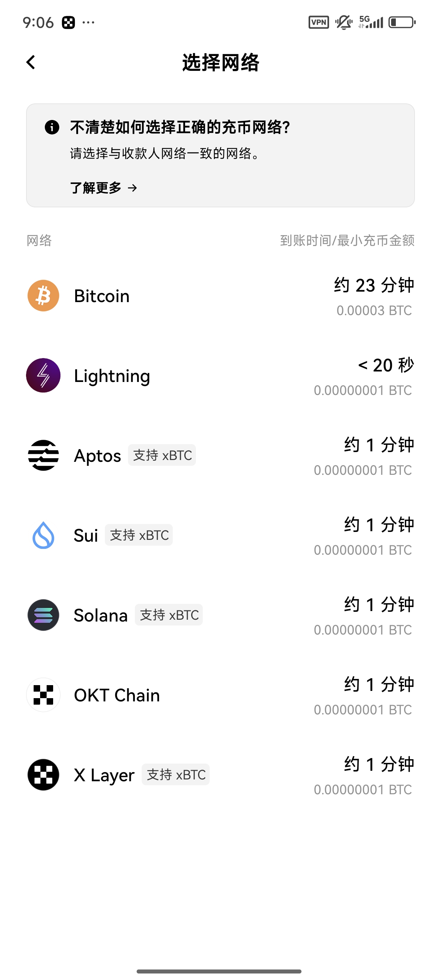Tap the 支持 xBTC tag beside X Layer
This screenshot has height=980, width=441.
click(176, 774)
